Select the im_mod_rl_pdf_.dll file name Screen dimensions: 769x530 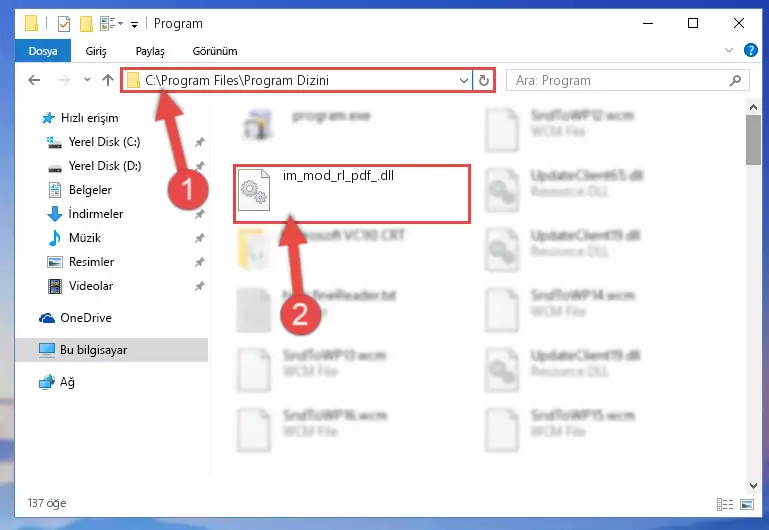[338, 176]
